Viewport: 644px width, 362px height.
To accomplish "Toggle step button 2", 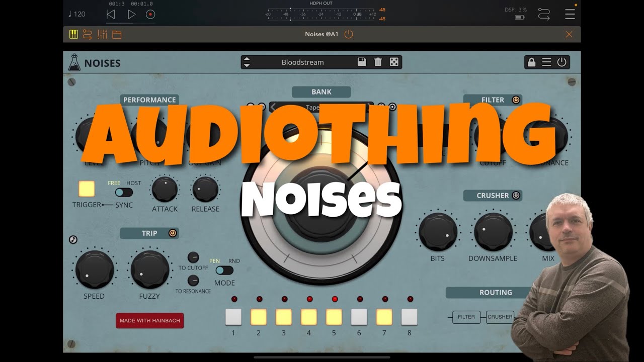I will (x=259, y=317).
